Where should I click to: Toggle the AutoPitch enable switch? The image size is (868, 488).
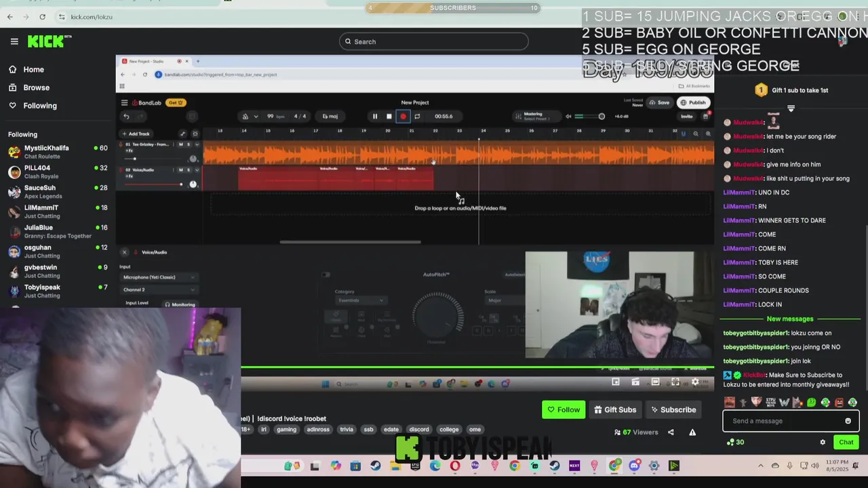[x=326, y=274]
